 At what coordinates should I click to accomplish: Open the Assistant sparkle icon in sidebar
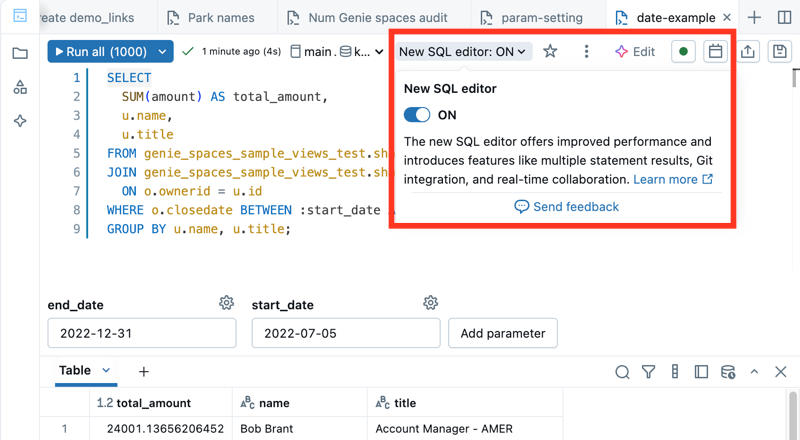20,121
